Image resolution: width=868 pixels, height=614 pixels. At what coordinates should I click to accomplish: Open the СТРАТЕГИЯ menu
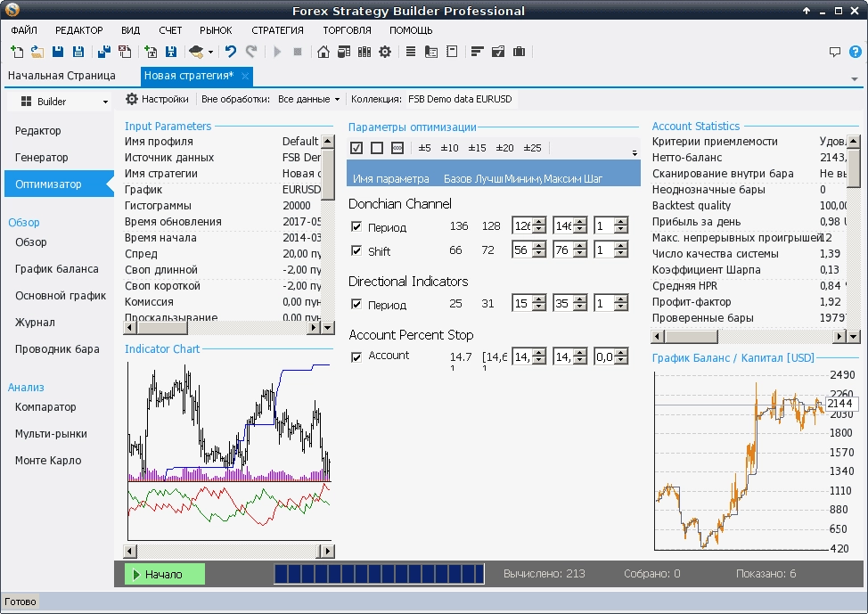[x=277, y=30]
